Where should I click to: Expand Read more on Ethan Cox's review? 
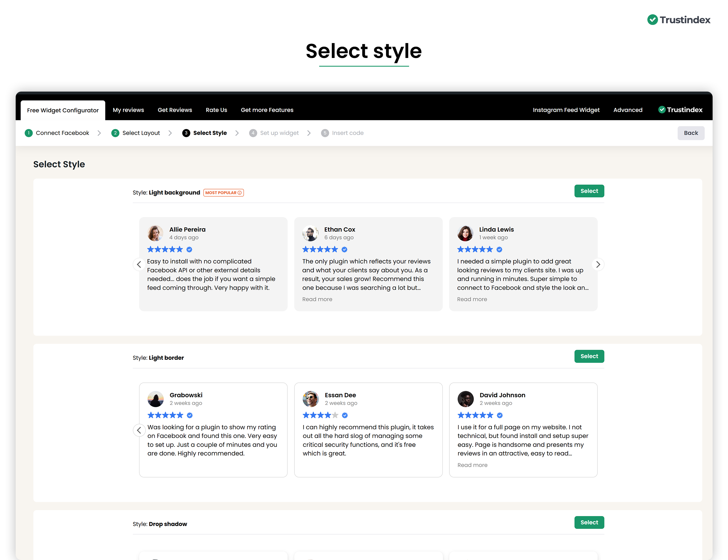point(317,299)
